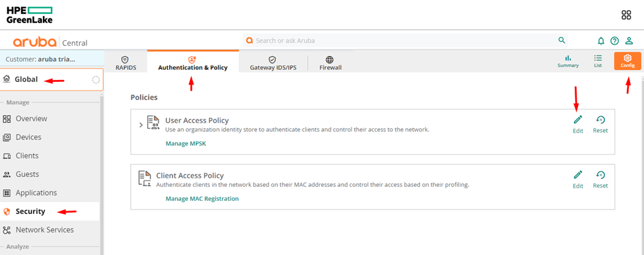Open the Firewall tab

[x=330, y=63]
